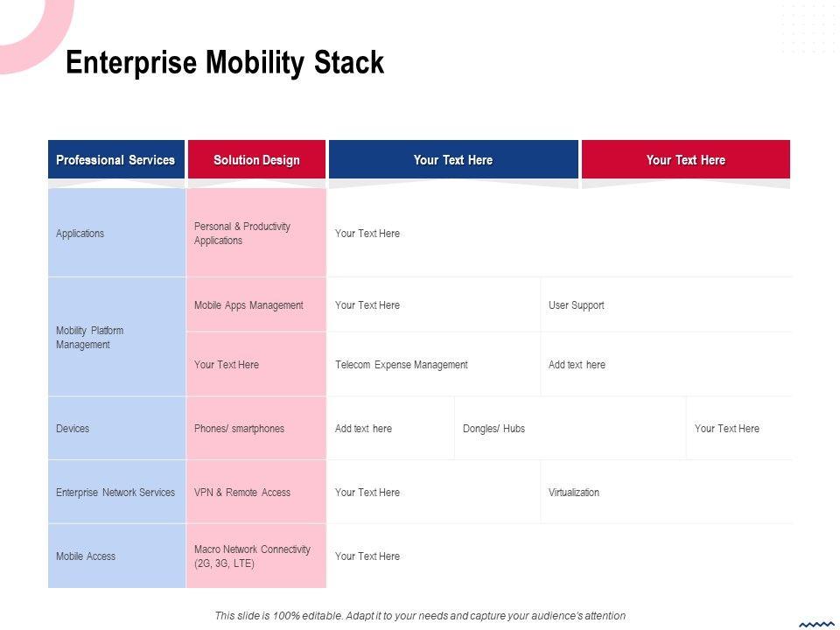Click the blue Your Text Here header
The height and width of the screenshot is (630, 840).
[453, 160]
